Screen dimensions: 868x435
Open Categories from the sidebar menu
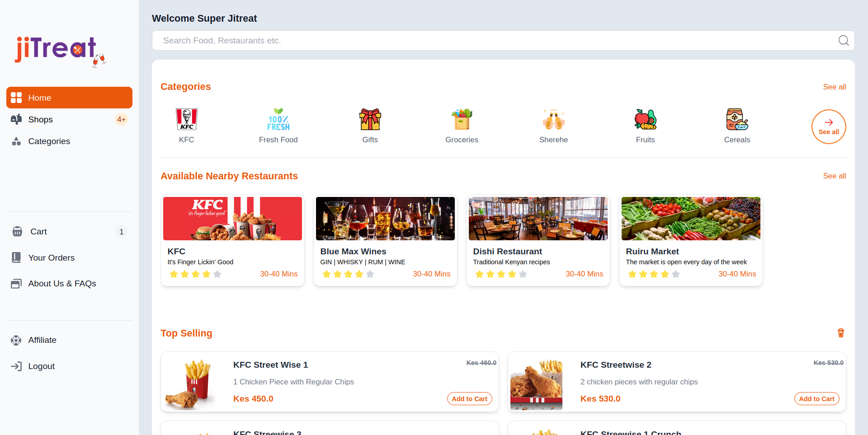tap(49, 141)
